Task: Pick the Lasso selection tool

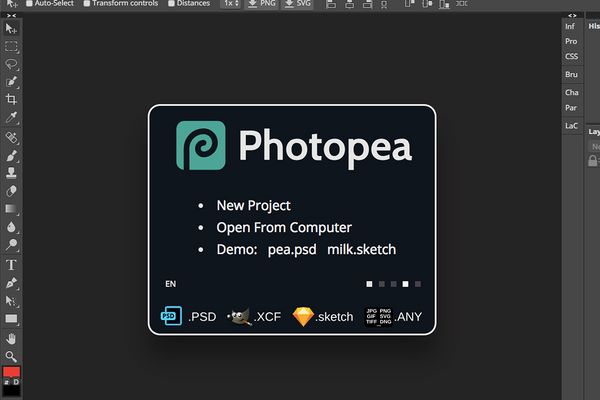Action: click(x=12, y=64)
